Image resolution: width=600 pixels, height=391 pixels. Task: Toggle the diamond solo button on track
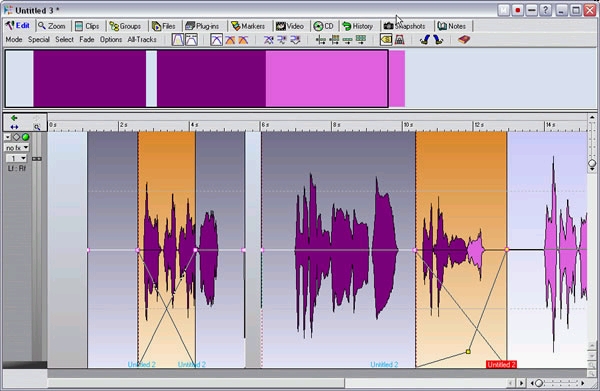point(16,137)
